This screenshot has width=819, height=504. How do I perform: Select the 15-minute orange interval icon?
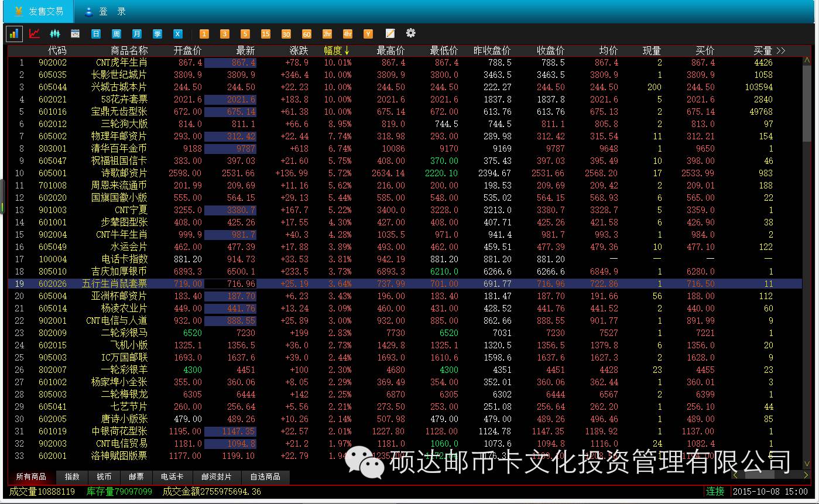point(266,34)
